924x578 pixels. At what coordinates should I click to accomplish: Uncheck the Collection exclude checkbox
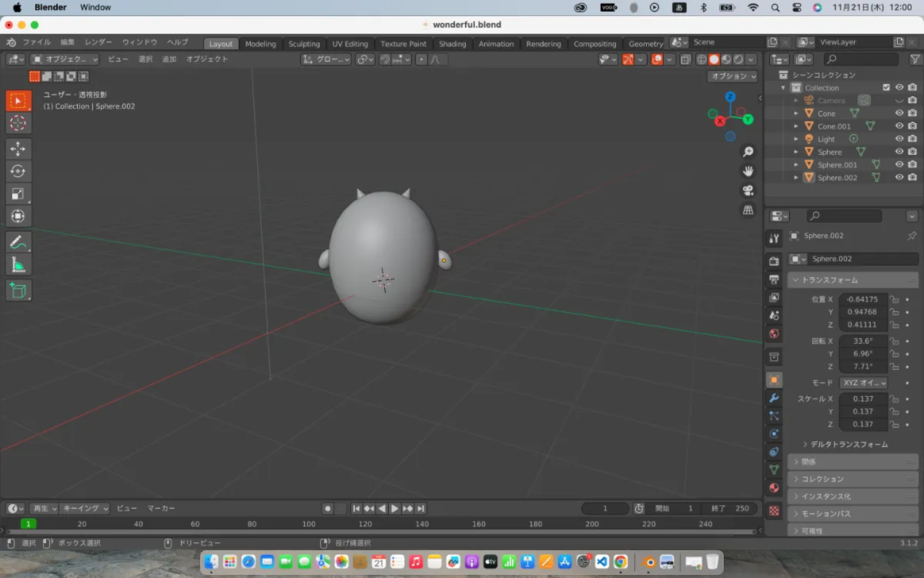click(x=886, y=87)
